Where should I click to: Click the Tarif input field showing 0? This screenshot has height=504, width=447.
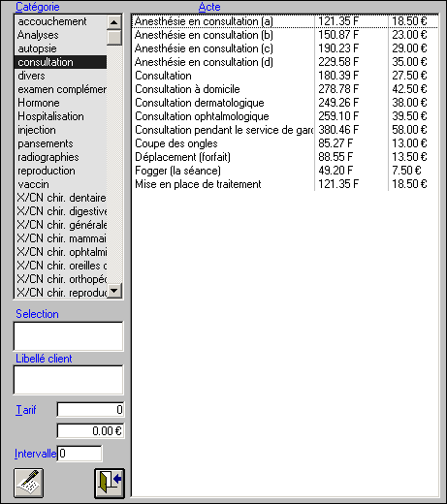[x=90, y=410]
